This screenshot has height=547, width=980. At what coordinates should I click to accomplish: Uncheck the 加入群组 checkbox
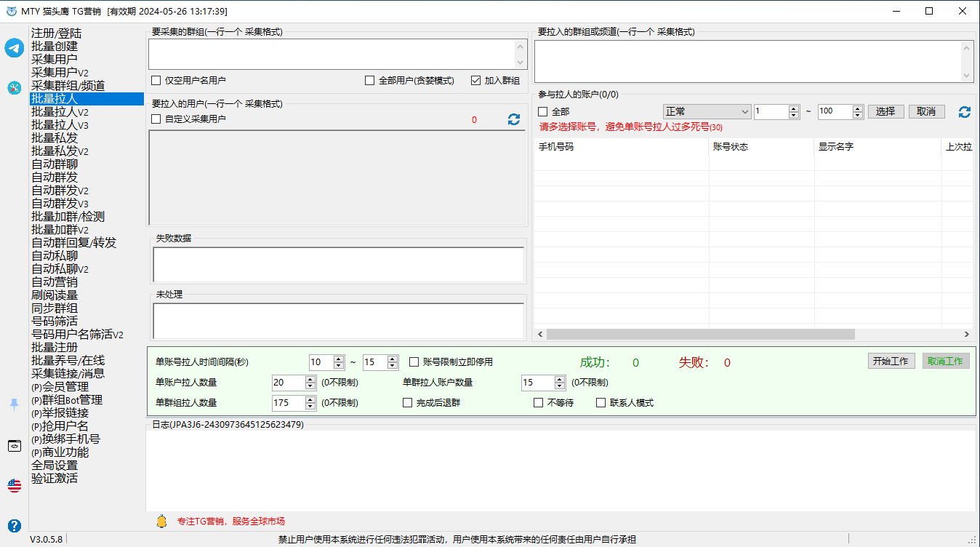coord(476,81)
